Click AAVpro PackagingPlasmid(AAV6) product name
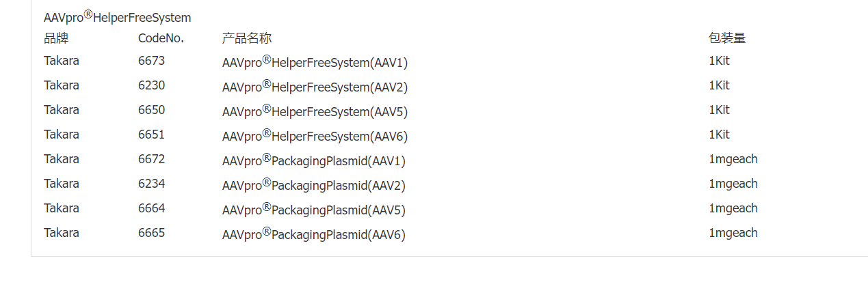Image resolution: width=868 pixels, height=282 pixels. point(313,235)
